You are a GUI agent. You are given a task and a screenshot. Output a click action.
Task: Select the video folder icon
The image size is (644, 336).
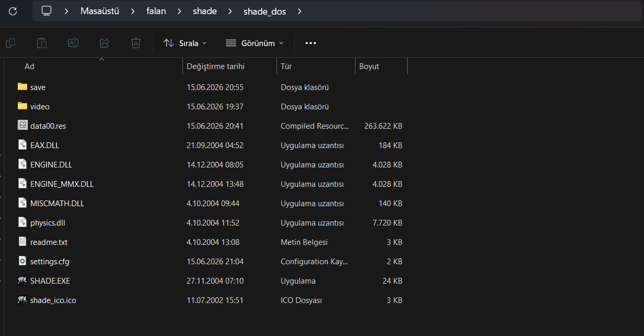click(22, 106)
